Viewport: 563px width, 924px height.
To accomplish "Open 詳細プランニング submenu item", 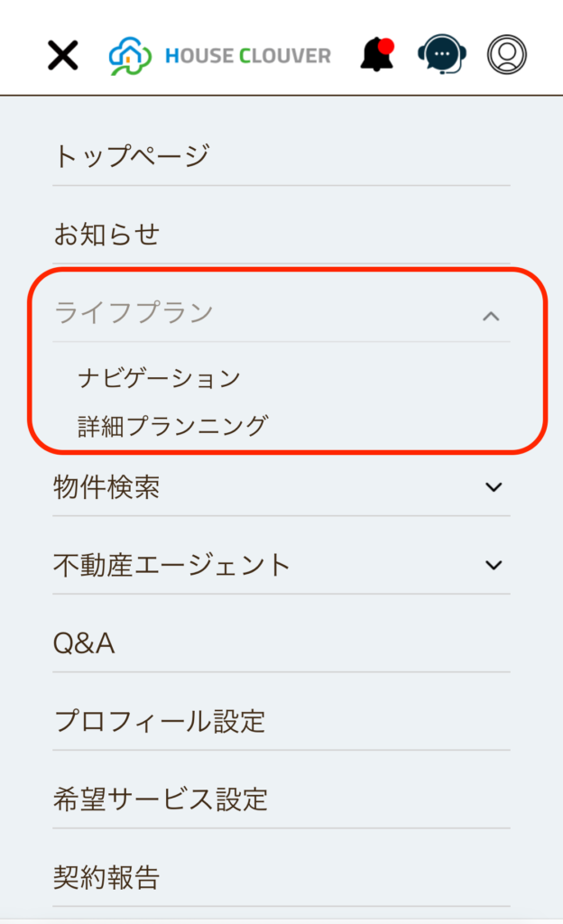I will (173, 426).
